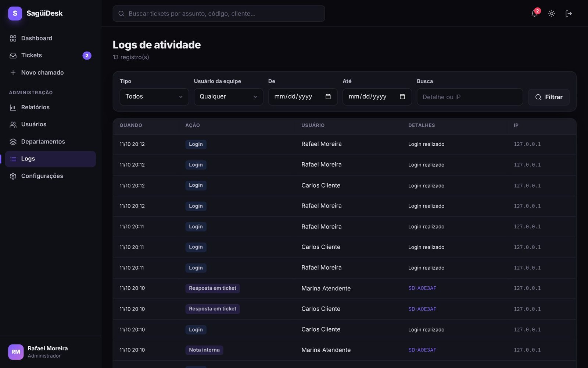This screenshot has height=368, width=588.
Task: Click Rafael Moreira's profile name in the sidebar footer
Action: (48, 348)
